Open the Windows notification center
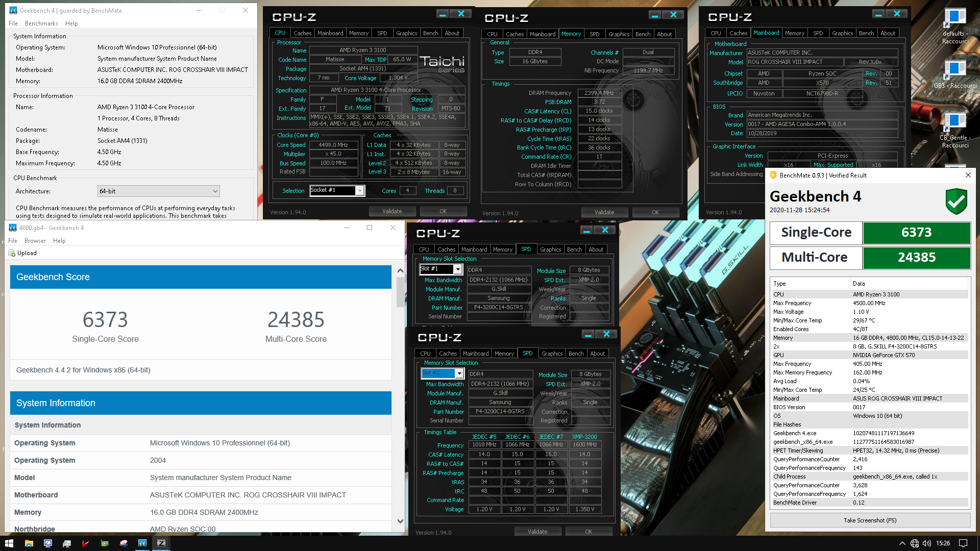The image size is (980, 551). 963,543
